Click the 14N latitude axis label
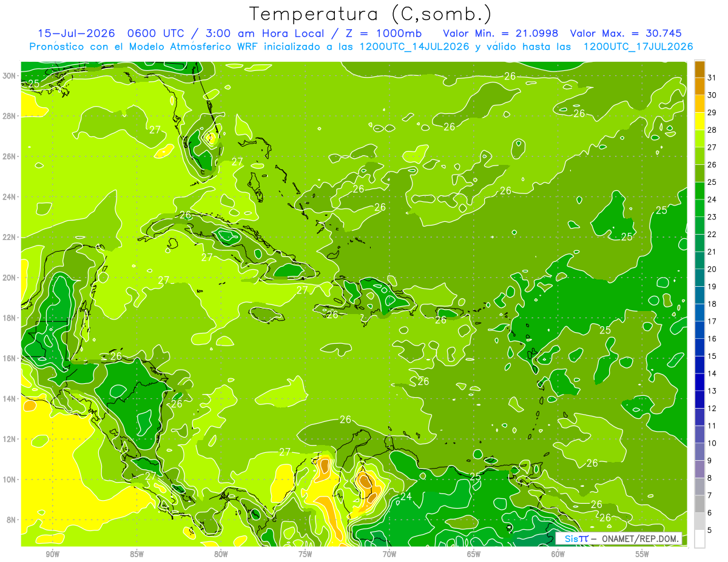 [10, 398]
